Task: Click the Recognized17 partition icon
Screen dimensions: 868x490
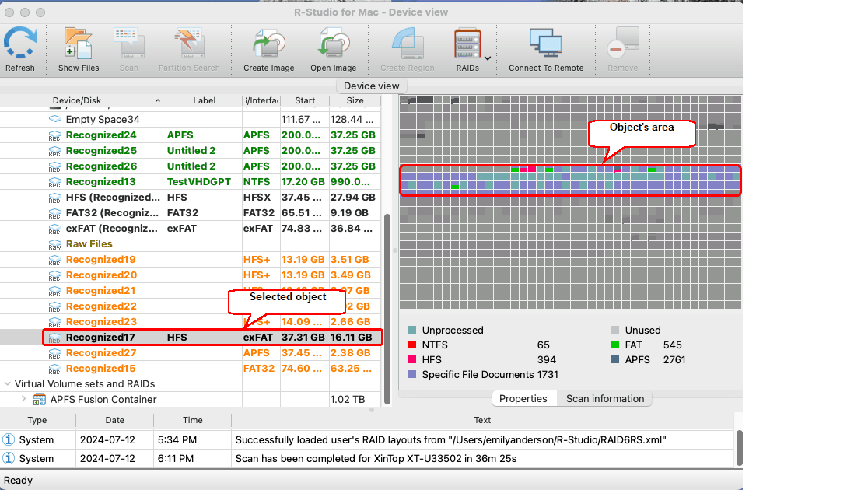Action: click(54, 338)
